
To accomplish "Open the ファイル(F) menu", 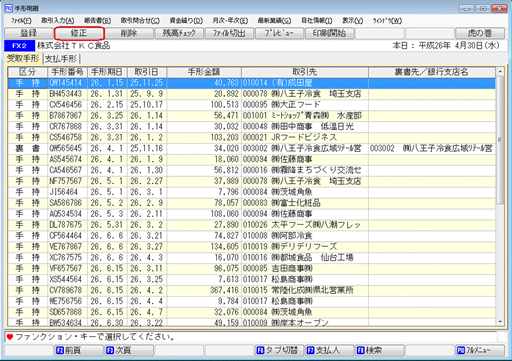I will tap(21, 21).
